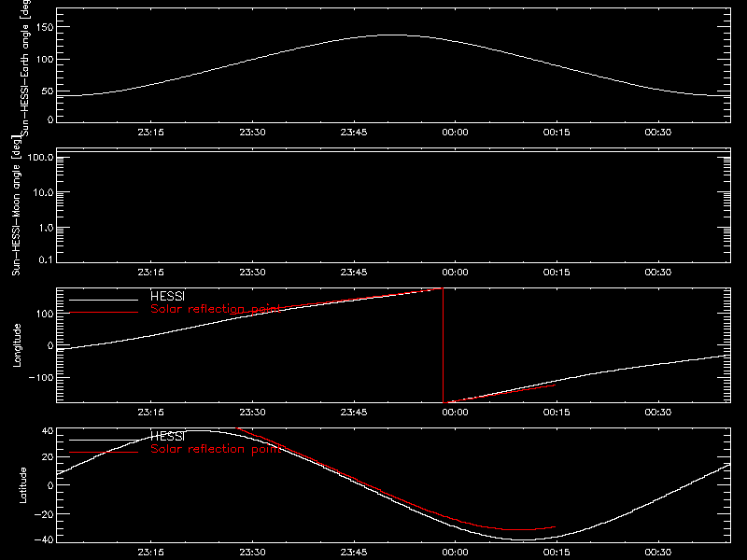Click the Sun-HESSI-Earth angle [deg] axis title

click(x=25, y=67)
